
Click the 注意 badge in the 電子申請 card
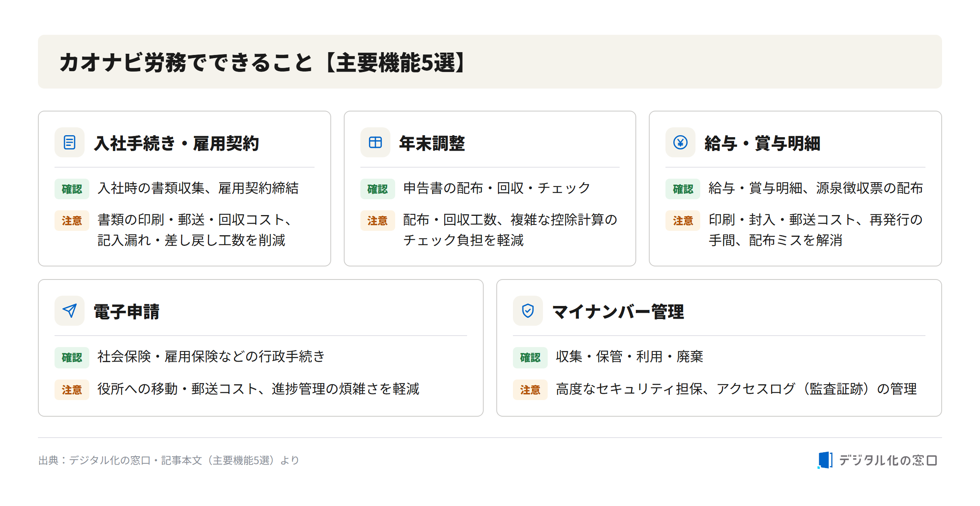72,390
